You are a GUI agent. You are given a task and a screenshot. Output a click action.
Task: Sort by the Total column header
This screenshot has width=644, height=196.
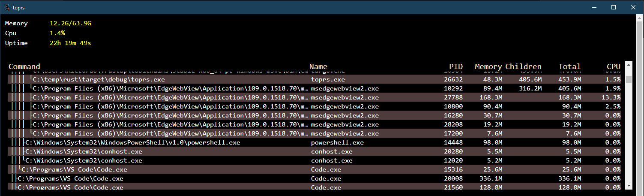tap(569, 66)
